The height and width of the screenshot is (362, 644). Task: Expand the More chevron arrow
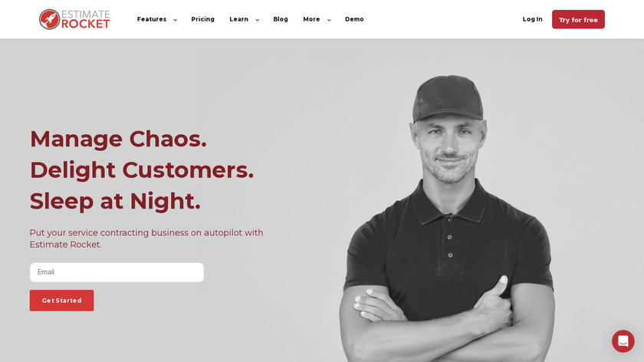coord(329,20)
